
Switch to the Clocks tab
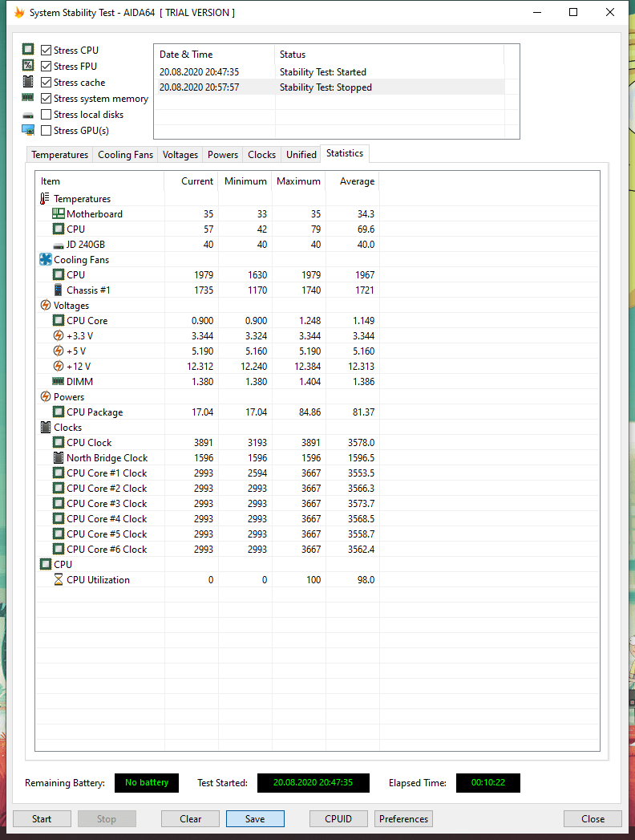point(262,154)
